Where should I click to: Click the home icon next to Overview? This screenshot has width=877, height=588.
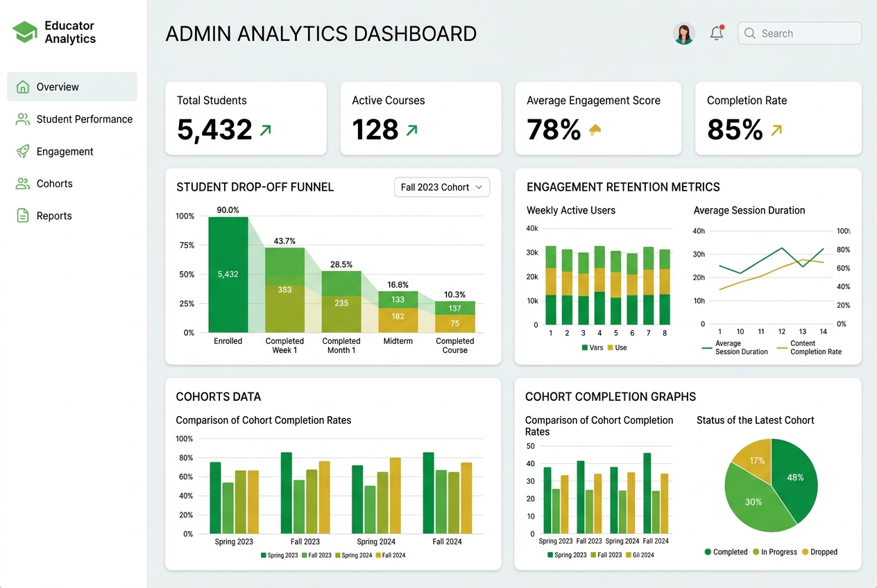(23, 87)
